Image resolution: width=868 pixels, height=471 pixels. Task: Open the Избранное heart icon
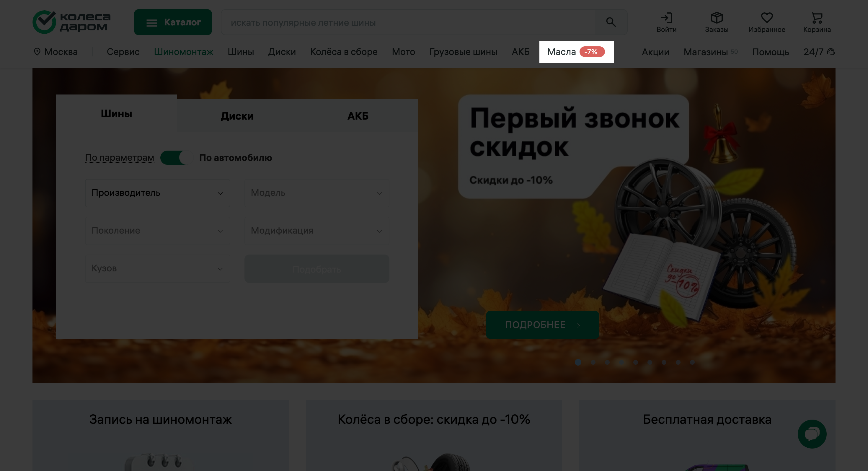pyautogui.click(x=766, y=18)
